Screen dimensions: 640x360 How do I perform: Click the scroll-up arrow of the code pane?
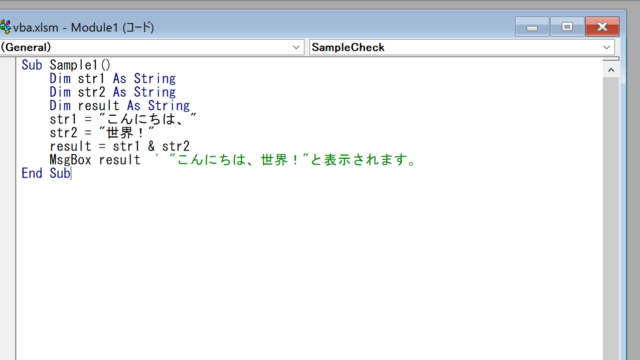pos(611,70)
